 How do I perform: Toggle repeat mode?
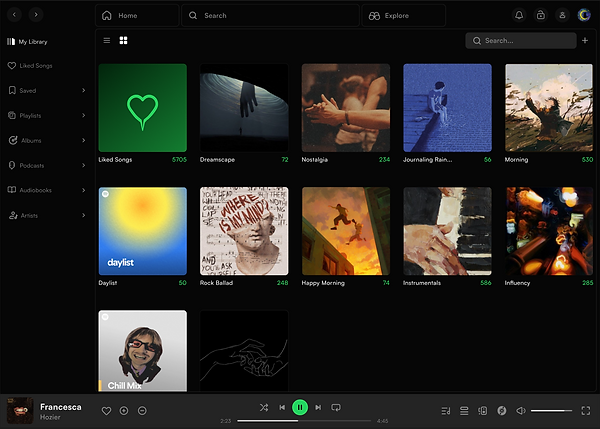point(336,408)
